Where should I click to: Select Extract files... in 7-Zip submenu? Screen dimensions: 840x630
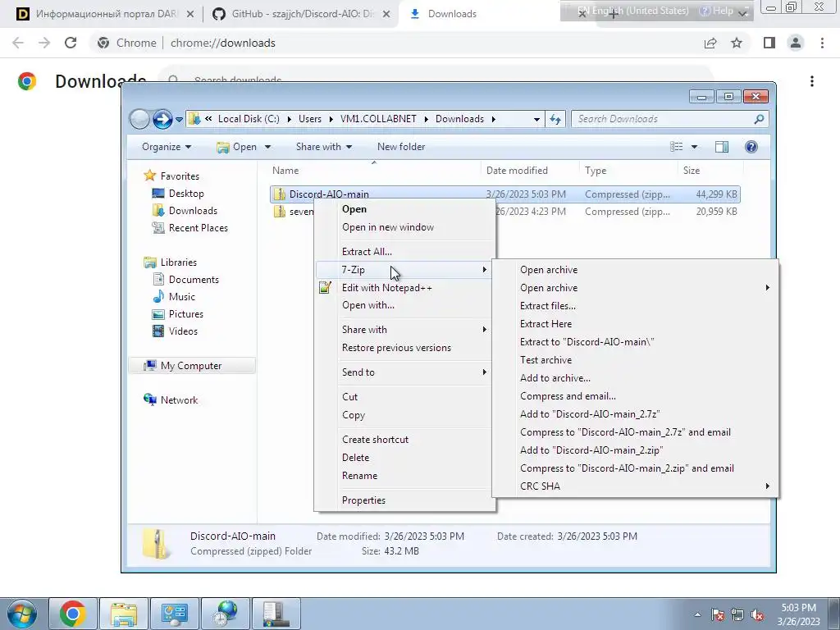[x=547, y=306]
